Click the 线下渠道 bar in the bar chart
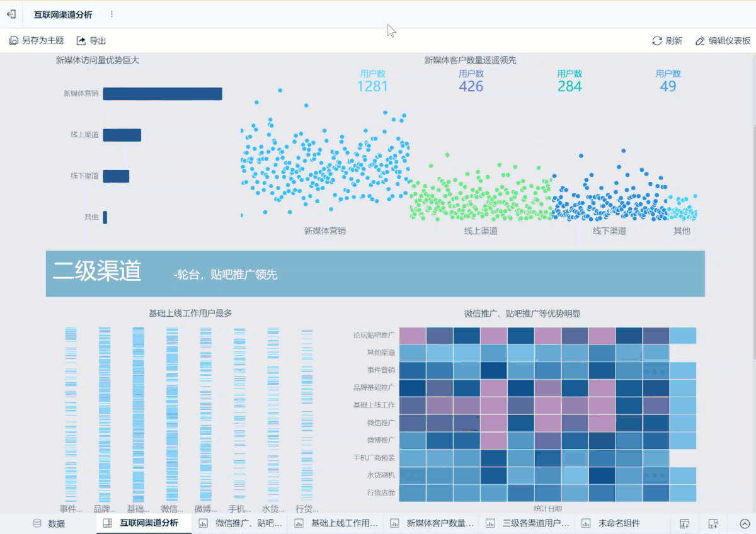Image resolution: width=756 pixels, height=534 pixels. coord(116,176)
